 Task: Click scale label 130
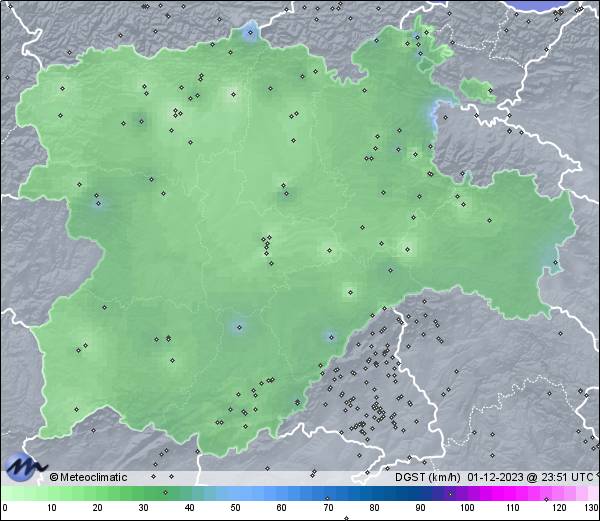pyautogui.click(x=592, y=508)
